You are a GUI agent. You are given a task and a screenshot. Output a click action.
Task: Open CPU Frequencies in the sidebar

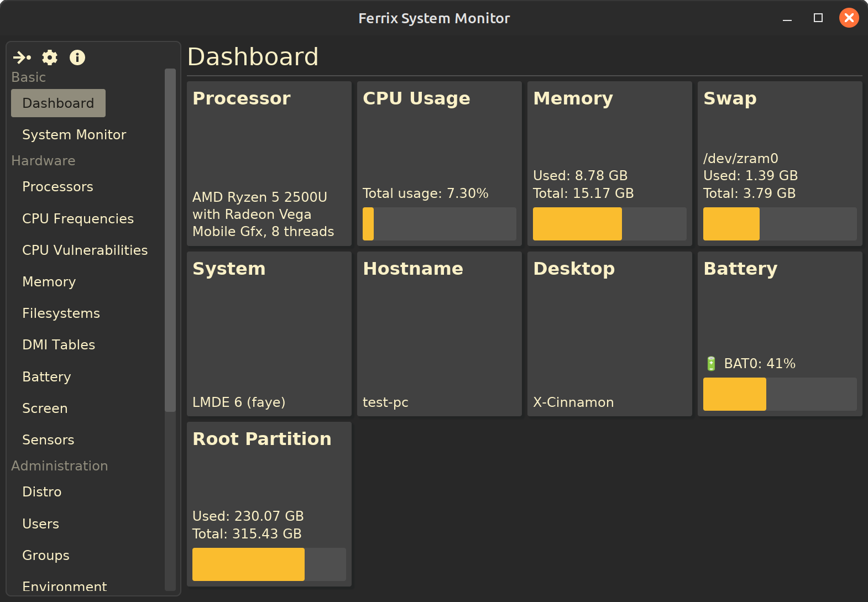[78, 219]
